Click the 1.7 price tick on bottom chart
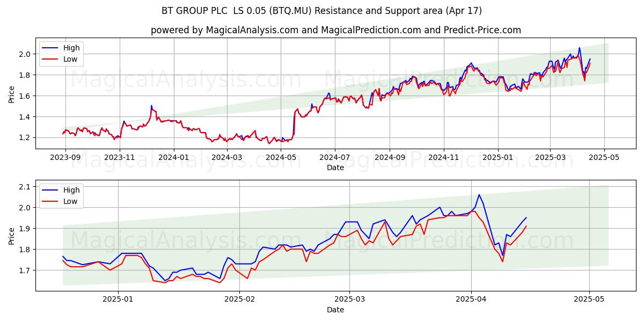Image resolution: width=644 pixels, height=322 pixels. click(25, 270)
